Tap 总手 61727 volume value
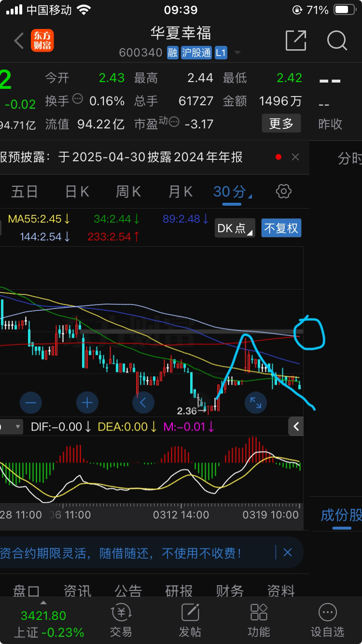This screenshot has width=362, height=644. [174, 101]
